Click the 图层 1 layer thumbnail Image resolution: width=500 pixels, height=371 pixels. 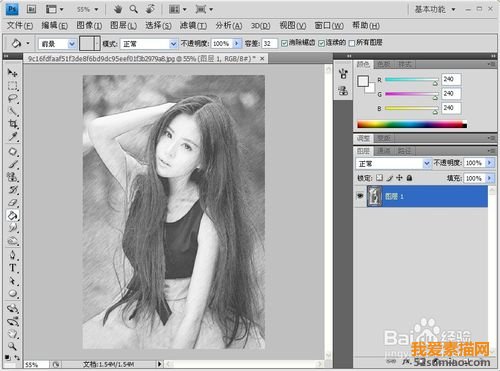(x=374, y=196)
